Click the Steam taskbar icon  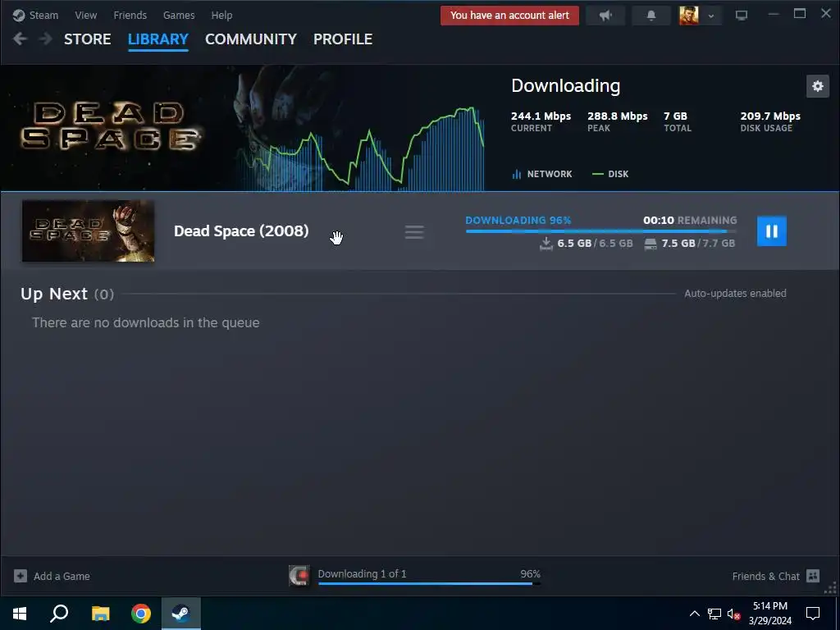point(181,614)
